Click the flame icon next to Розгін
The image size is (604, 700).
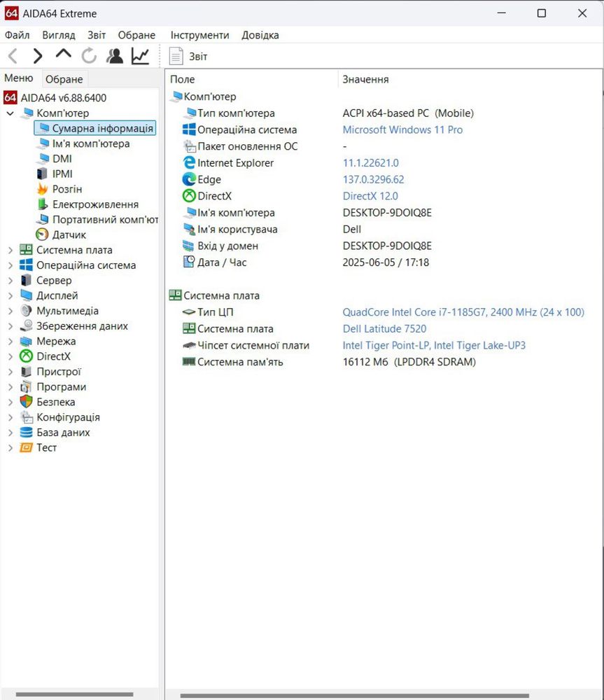42,189
